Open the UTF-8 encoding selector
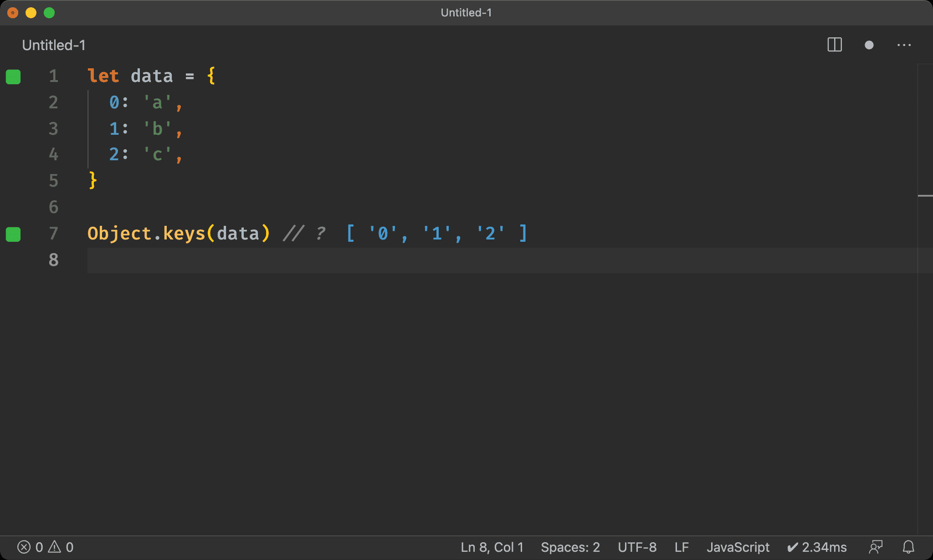 (x=637, y=547)
